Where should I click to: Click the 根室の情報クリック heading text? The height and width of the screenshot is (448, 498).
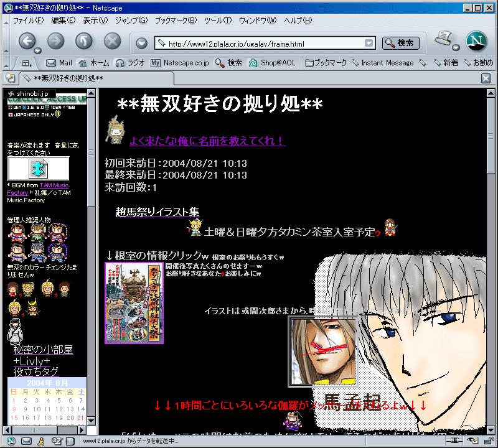click(x=157, y=255)
